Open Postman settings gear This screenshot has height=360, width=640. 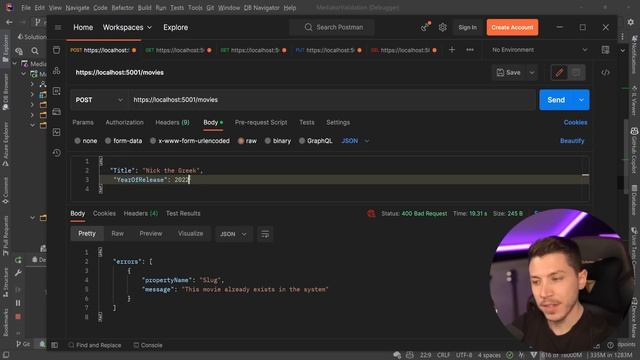point(442,27)
